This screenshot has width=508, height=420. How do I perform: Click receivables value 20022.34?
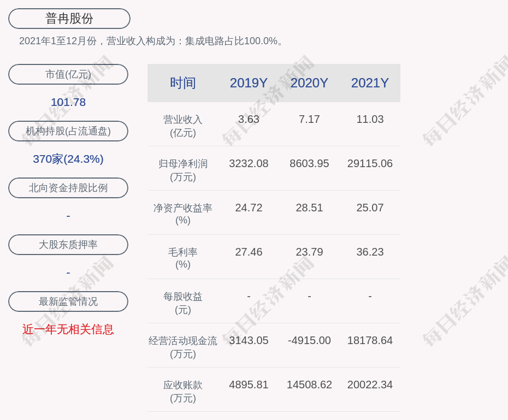click(x=370, y=384)
